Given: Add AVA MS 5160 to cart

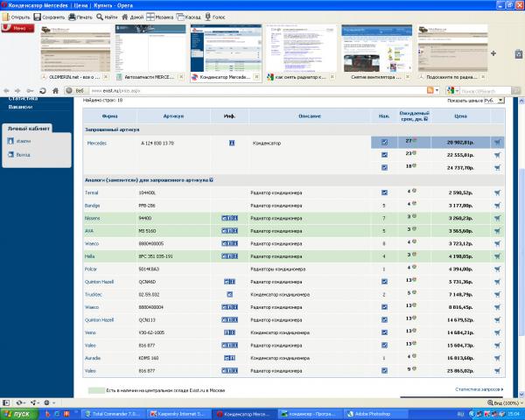Looking at the screenshot, I should click(x=497, y=231).
